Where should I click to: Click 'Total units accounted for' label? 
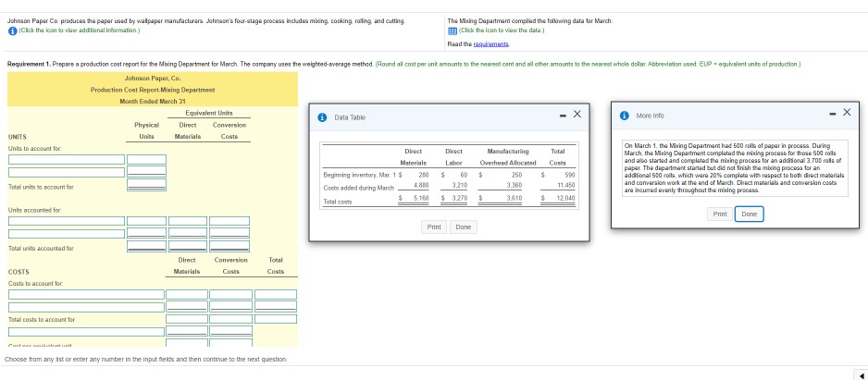[41, 249]
